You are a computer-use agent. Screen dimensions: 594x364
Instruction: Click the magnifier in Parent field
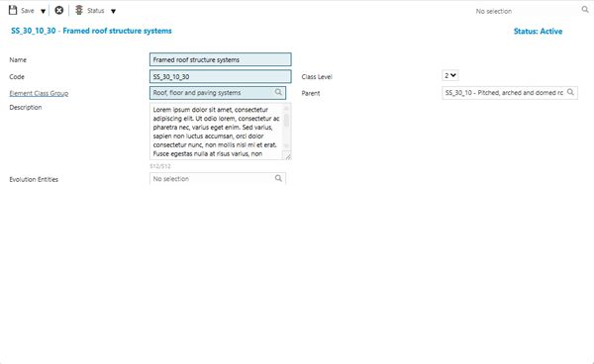(570, 92)
